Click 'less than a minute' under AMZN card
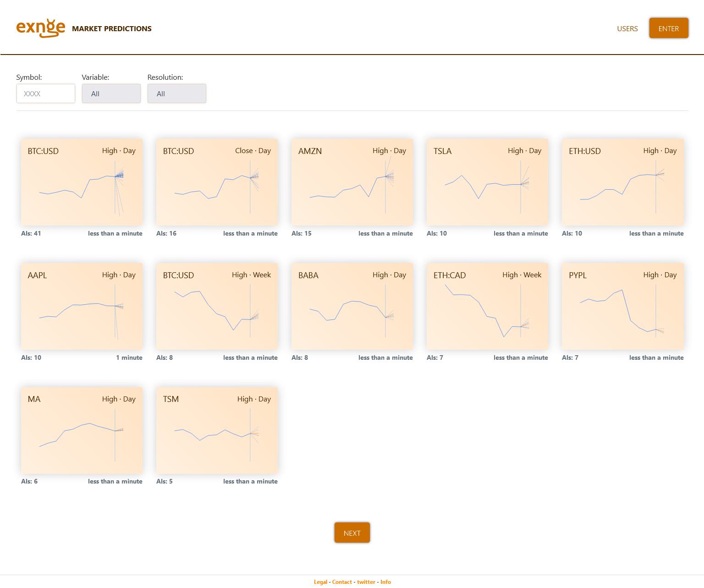 [385, 233]
